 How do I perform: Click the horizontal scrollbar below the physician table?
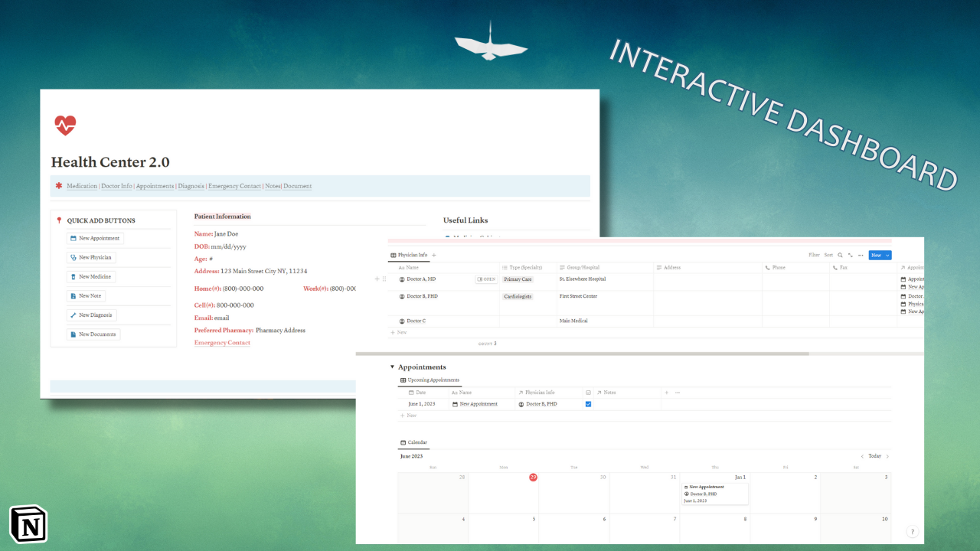pos(582,354)
